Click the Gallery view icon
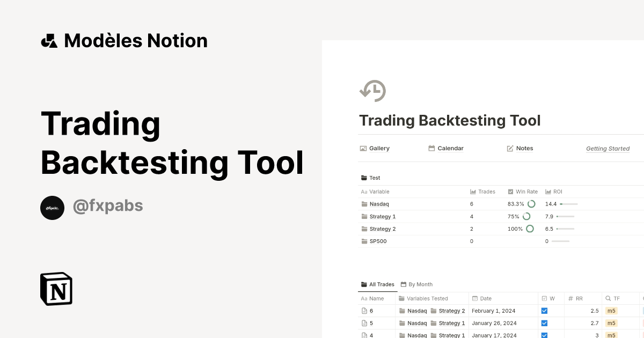 pyautogui.click(x=362, y=148)
